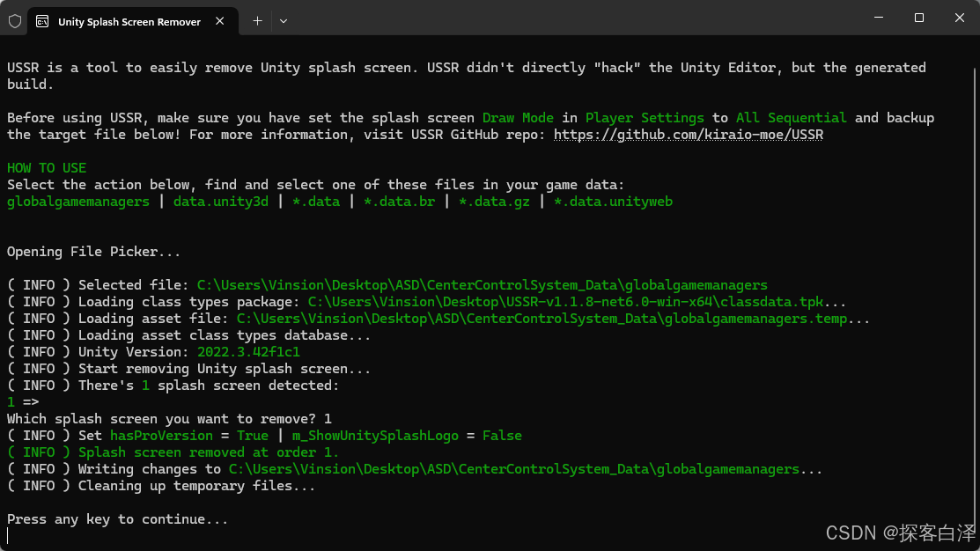980x551 pixels.
Task: Click globalgamemanagers in the file type list
Action: [78, 202]
